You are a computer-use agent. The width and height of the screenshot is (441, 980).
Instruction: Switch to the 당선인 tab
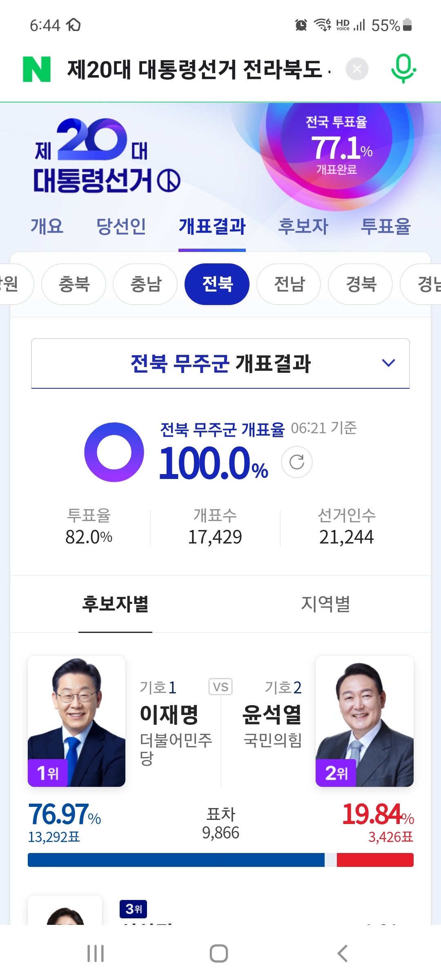click(121, 226)
